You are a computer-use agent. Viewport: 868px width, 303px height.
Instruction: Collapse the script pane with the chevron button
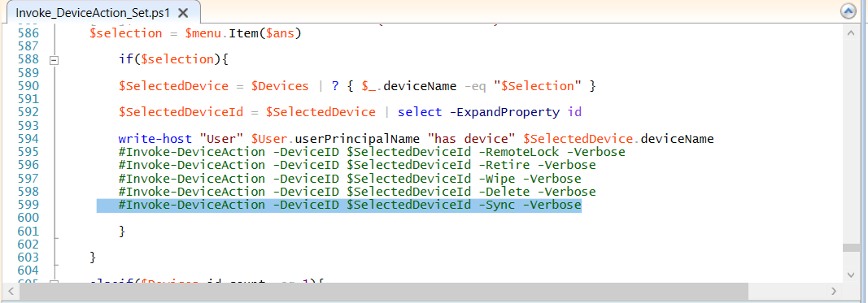coord(848,11)
